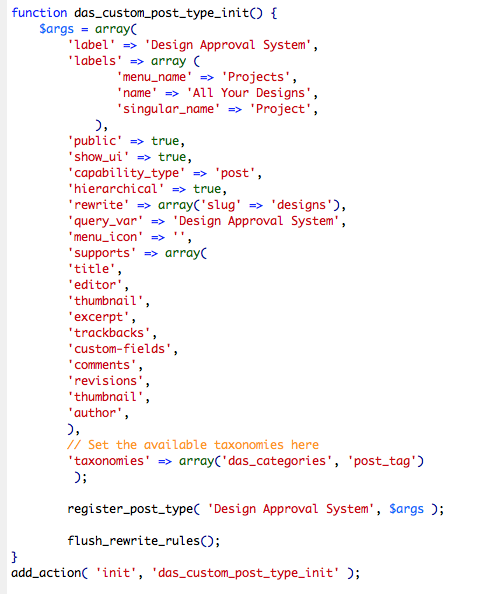Click the 'query_var' key
The width and height of the screenshot is (486, 594).
pyautogui.click(x=105, y=221)
